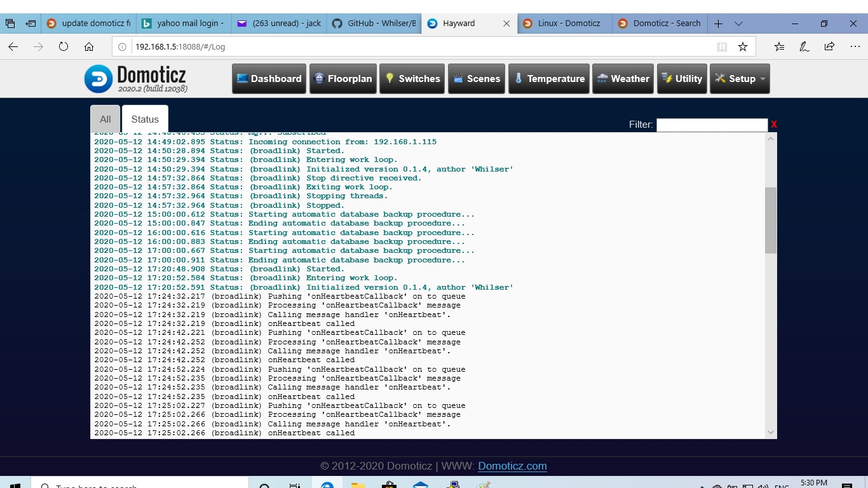Switch to 'Domoticz - Search' browser tab
The width and height of the screenshot is (868, 488).
[660, 24]
